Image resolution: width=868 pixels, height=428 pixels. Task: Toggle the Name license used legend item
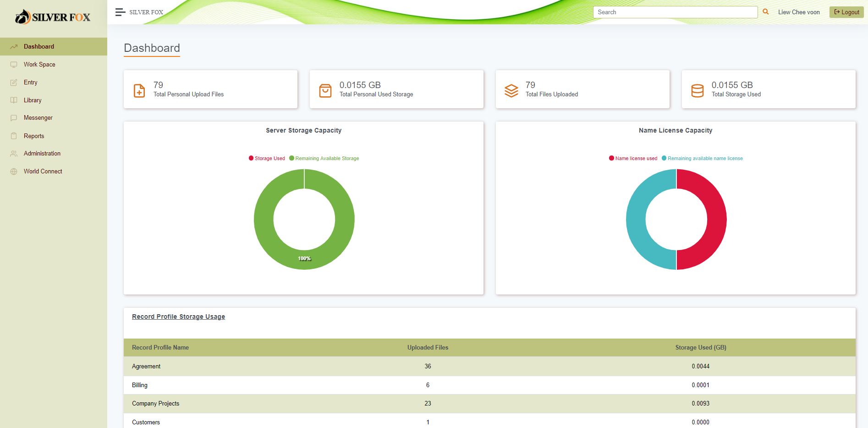coord(633,158)
